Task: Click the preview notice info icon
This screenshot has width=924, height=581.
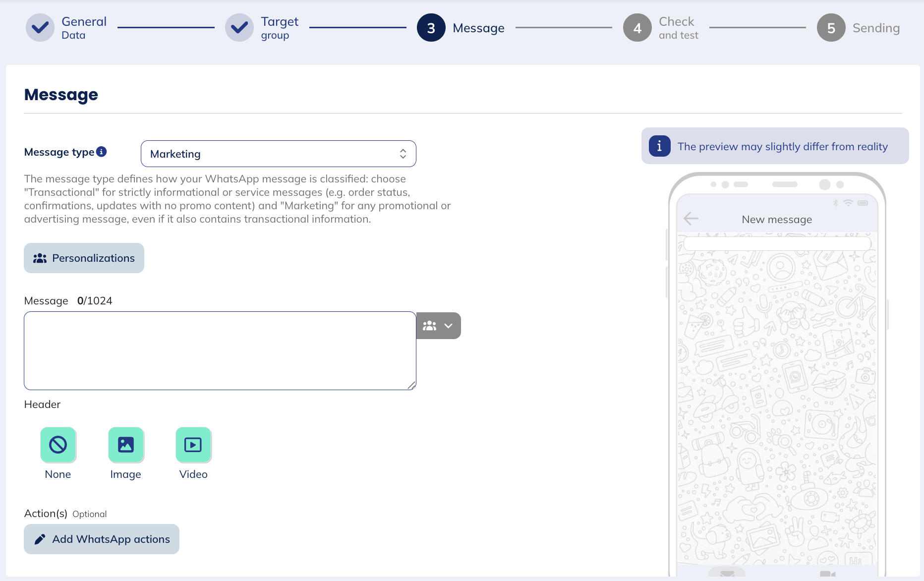Action: 659,146
